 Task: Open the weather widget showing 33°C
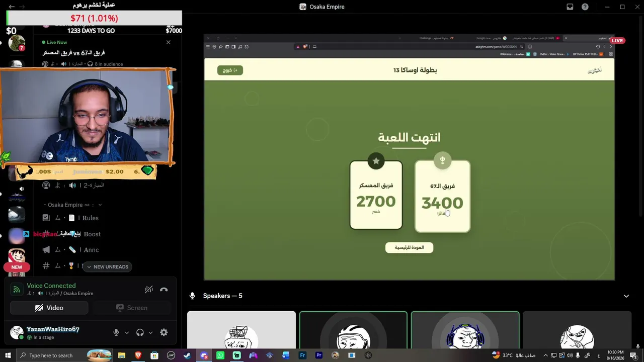coord(513,355)
